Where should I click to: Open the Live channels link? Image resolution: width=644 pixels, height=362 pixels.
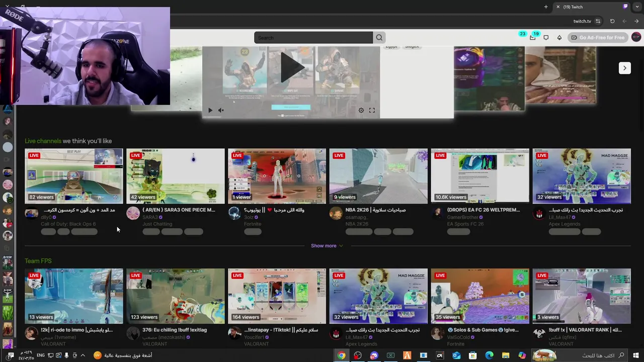tap(43, 141)
